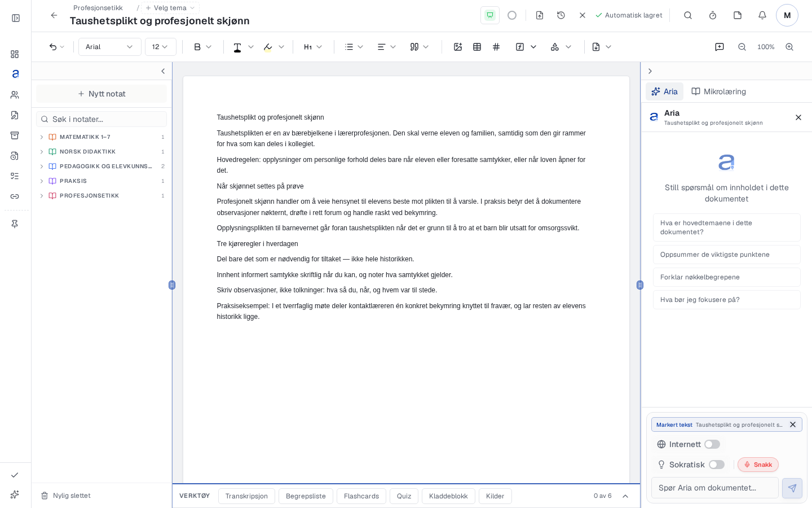Enable the Sokratisk mode switch
Viewport: 812px width, 508px height.
click(717, 465)
